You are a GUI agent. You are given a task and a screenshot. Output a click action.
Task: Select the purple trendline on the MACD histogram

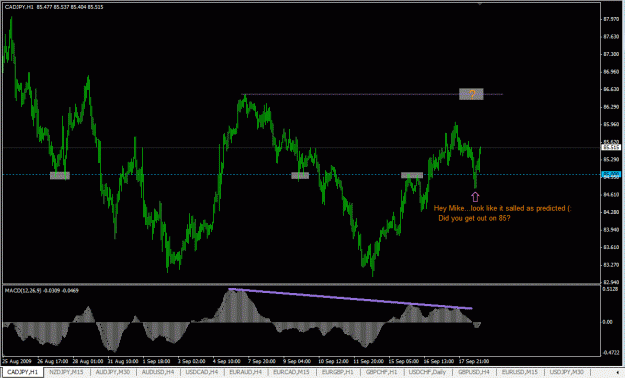point(350,299)
